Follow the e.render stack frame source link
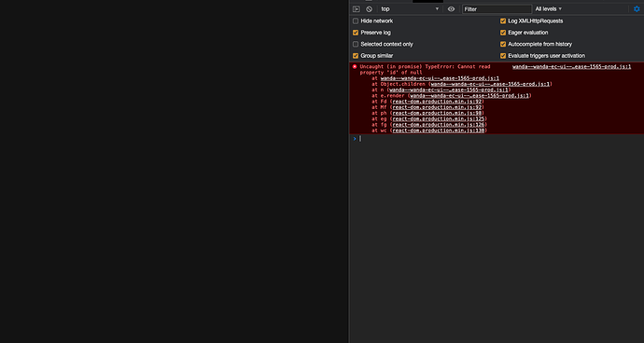Screen dimensions: 644x343 coord(469,96)
